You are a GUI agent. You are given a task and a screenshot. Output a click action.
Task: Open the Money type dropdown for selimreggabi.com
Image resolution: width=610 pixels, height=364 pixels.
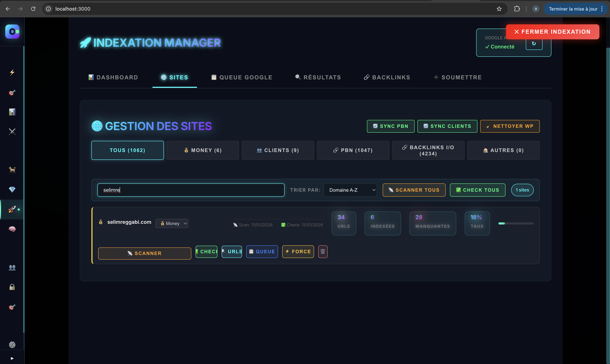172,223
